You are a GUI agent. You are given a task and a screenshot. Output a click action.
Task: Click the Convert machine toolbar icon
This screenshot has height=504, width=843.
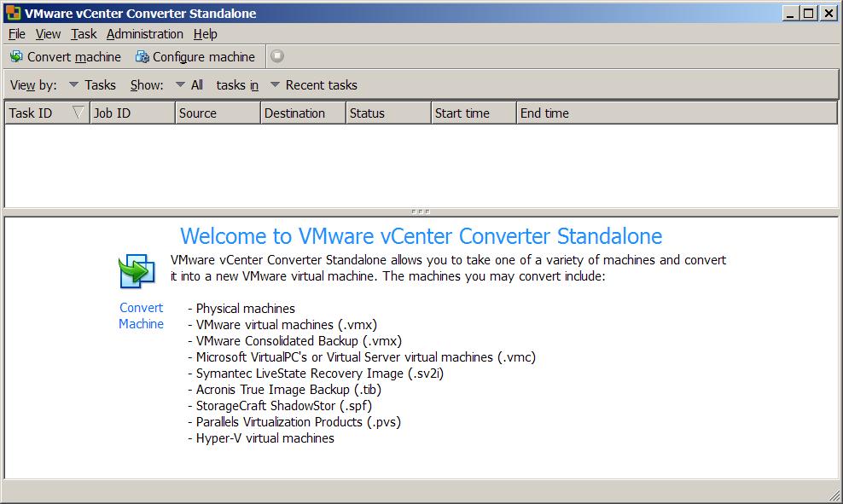pyautogui.click(x=16, y=57)
